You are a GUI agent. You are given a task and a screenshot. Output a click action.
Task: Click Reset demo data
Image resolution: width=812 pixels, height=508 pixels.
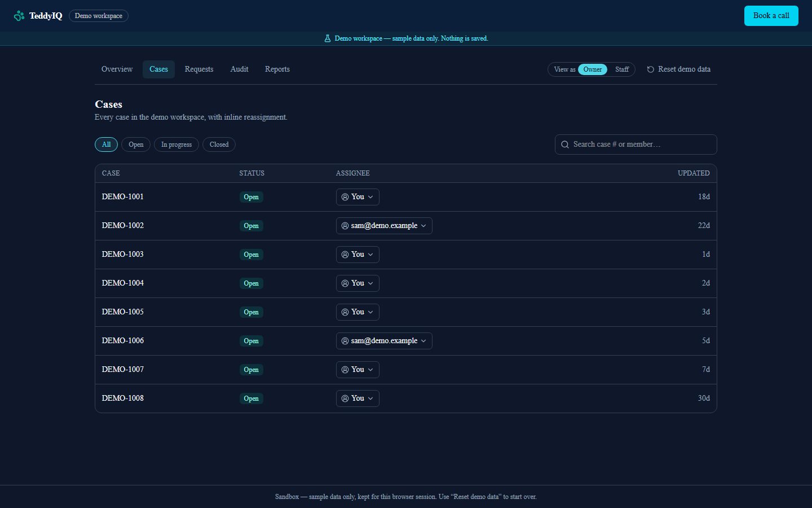pos(678,69)
